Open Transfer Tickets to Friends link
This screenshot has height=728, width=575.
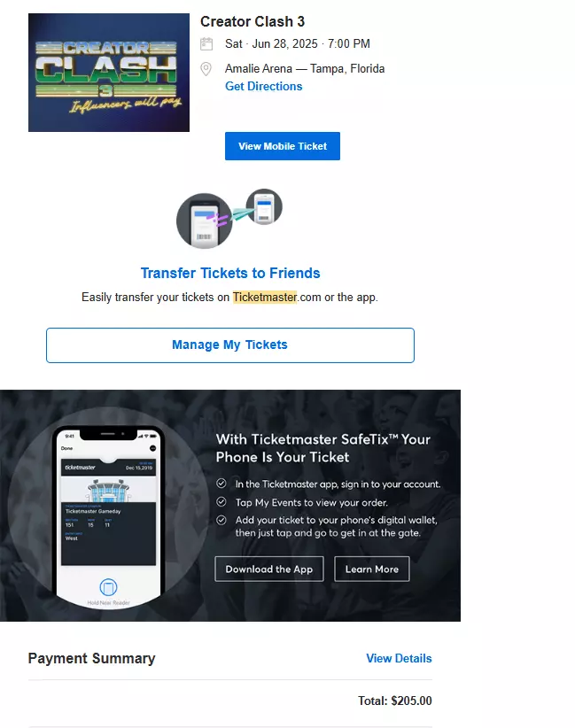click(230, 273)
